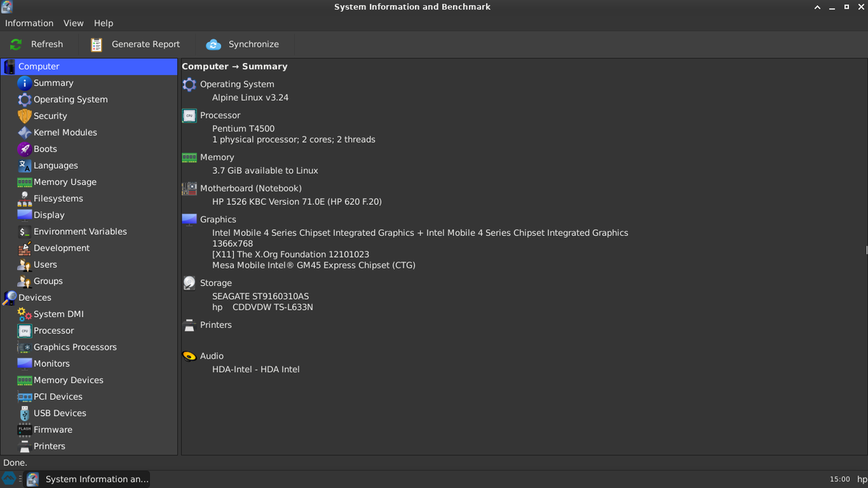Click the Memory Usage RAM icon

tap(24, 182)
